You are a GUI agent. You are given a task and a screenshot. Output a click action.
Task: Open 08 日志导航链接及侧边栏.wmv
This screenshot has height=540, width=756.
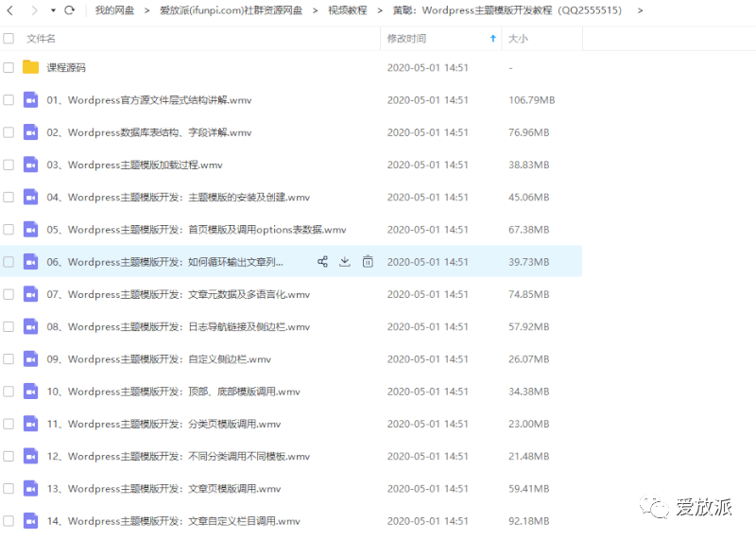tap(179, 326)
